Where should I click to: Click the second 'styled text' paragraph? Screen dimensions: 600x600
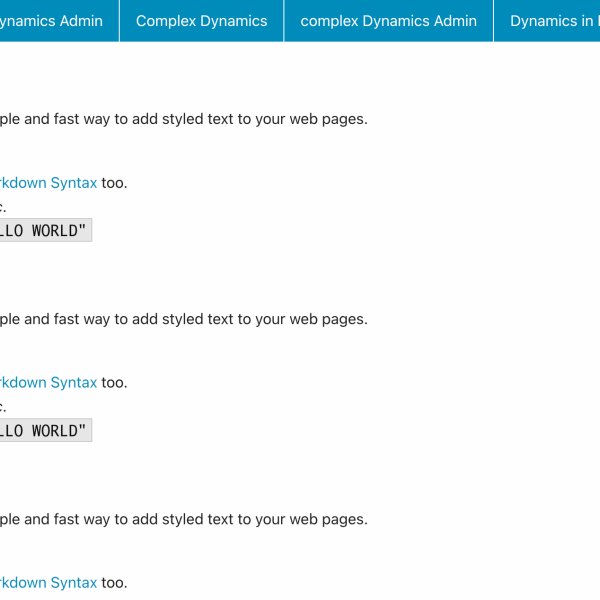tap(180, 319)
